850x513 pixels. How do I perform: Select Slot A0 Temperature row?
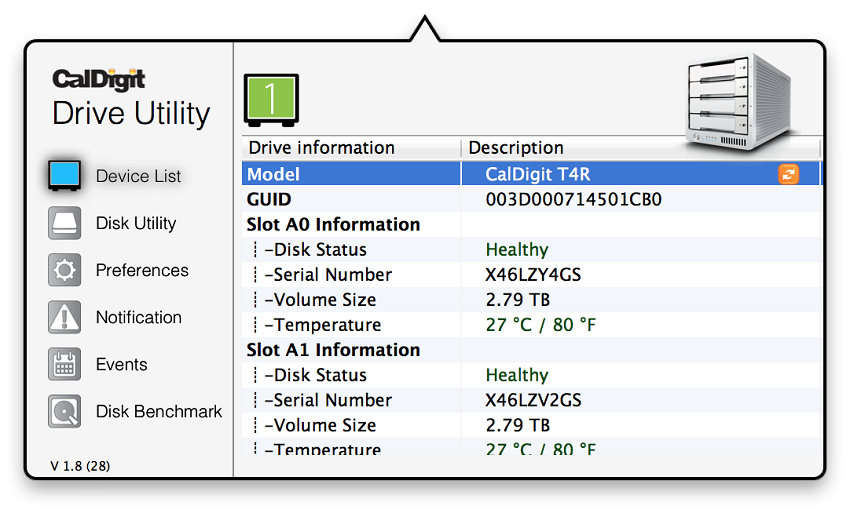point(531,325)
